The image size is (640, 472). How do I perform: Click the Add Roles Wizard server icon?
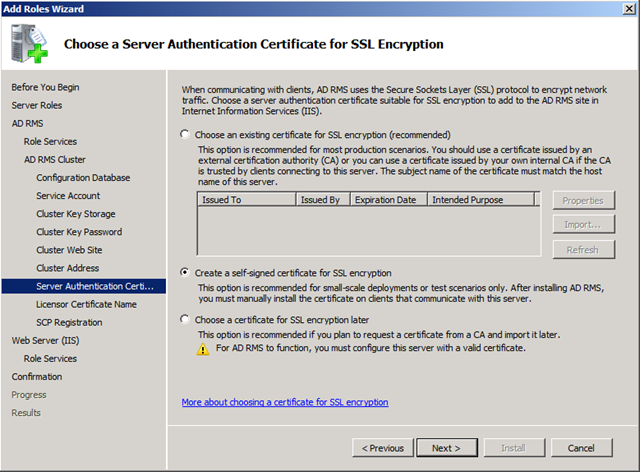pos(29,43)
